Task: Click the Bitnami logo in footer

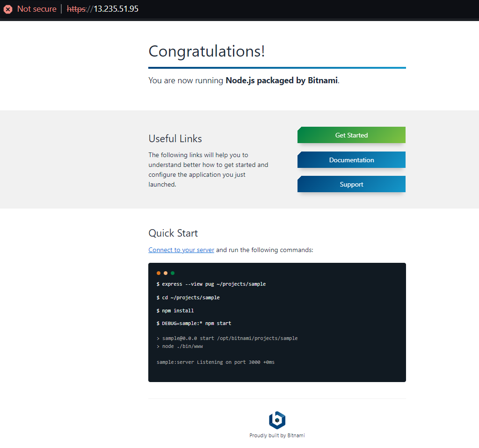Action: 277,420
